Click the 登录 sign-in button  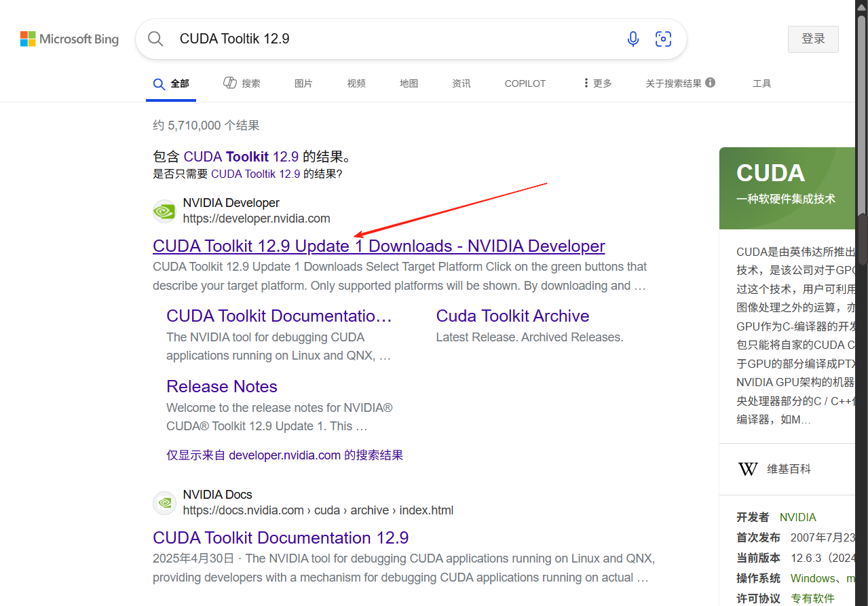tap(812, 39)
